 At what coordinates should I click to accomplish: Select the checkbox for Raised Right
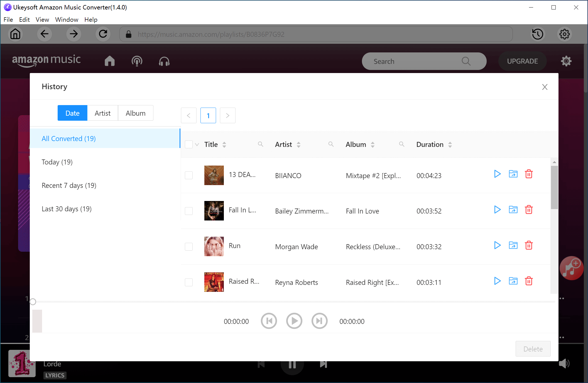tap(189, 282)
